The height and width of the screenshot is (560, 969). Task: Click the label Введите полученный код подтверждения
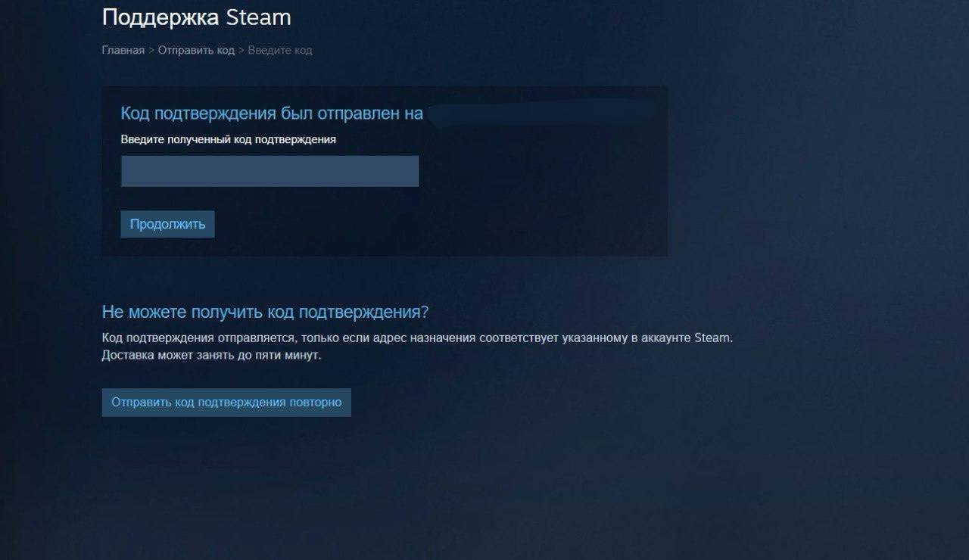coord(229,140)
